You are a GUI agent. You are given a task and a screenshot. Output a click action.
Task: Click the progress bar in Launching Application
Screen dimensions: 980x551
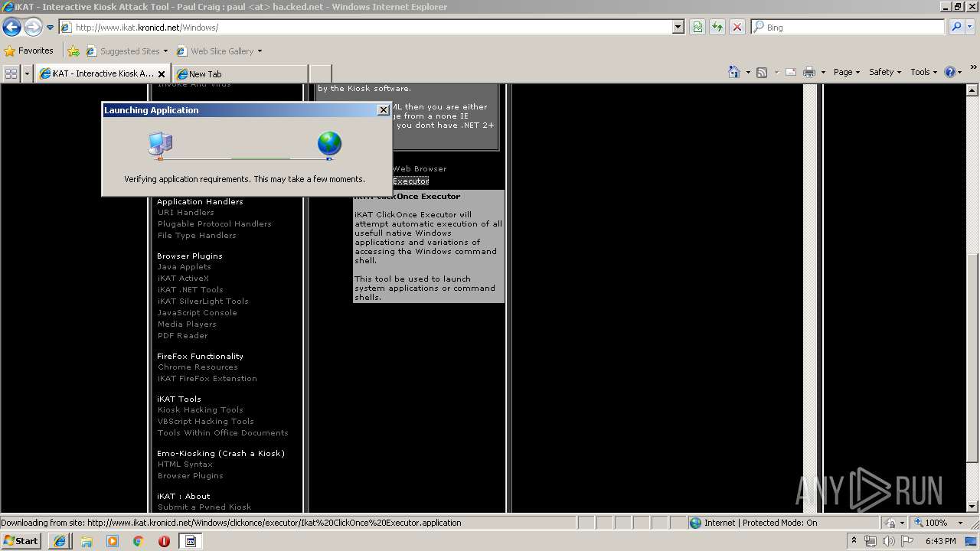coord(245,158)
